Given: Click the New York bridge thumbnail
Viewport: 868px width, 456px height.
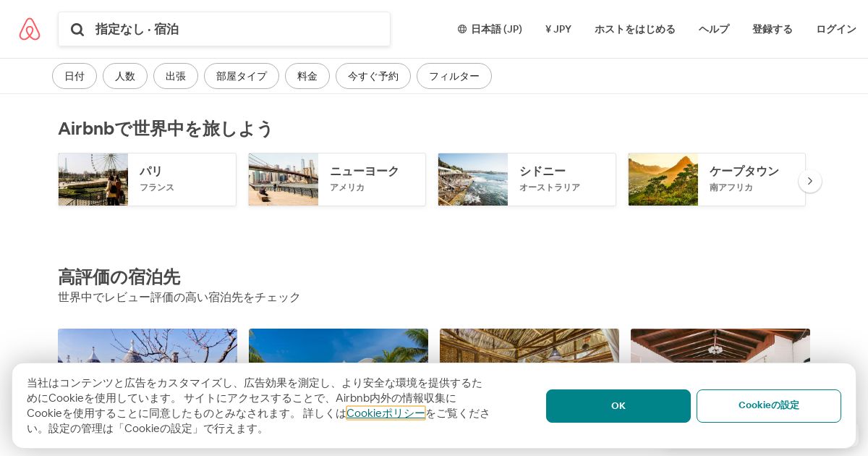Looking at the screenshot, I should 284,180.
